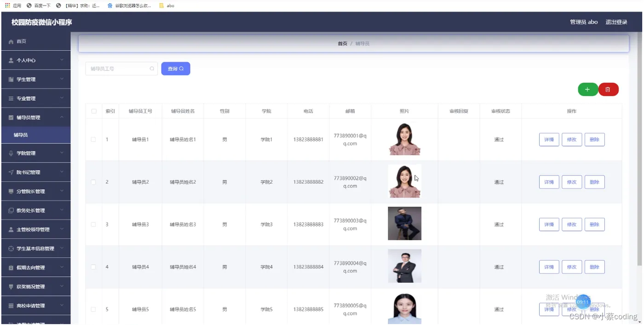Click the home icon beside 首页
The width and height of the screenshot is (644, 325).
pyautogui.click(x=11, y=41)
